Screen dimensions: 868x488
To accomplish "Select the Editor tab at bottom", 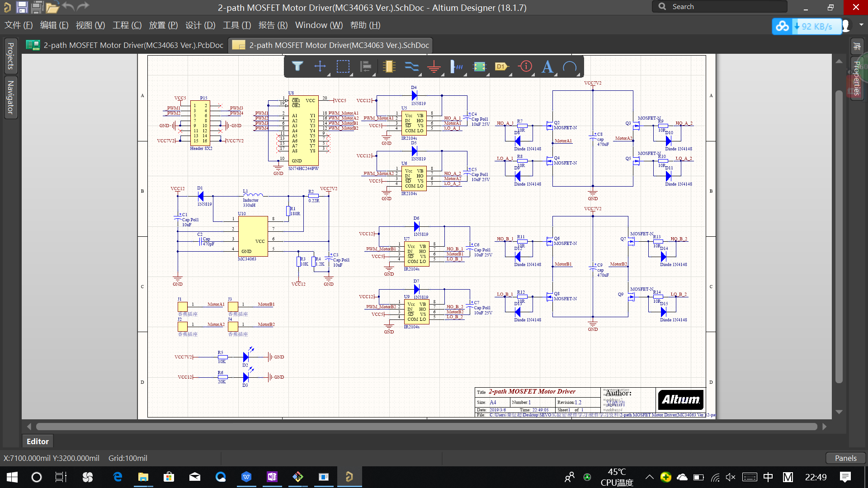I will coord(38,441).
